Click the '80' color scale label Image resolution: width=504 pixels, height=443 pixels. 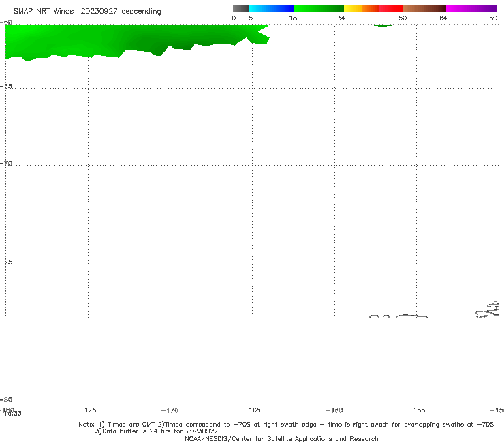[493, 18]
